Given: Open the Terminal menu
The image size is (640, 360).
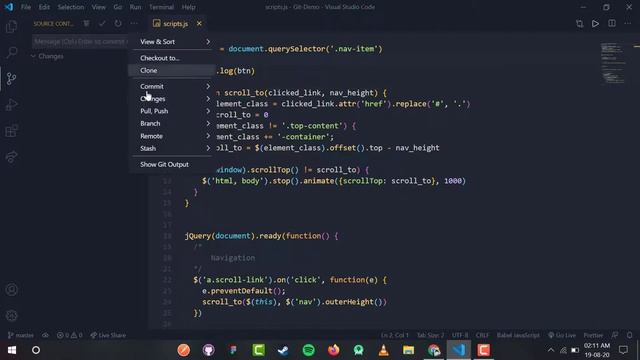Looking at the screenshot, I should pos(161,7).
